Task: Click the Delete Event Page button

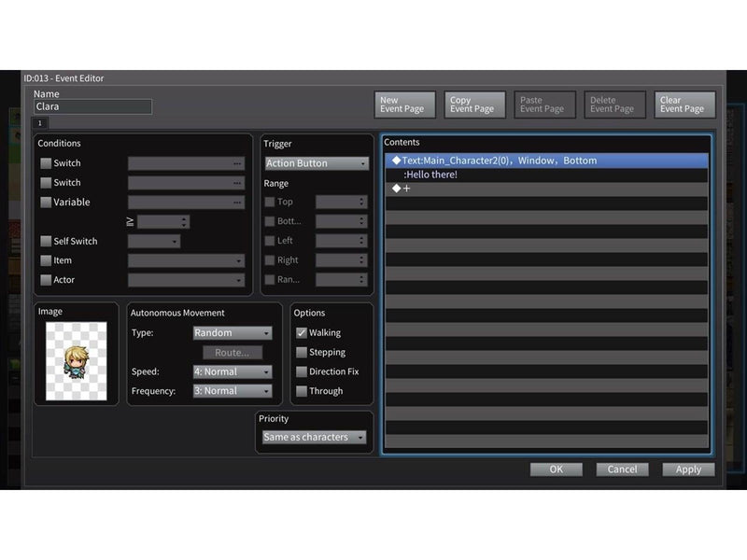Action: pyautogui.click(x=614, y=105)
